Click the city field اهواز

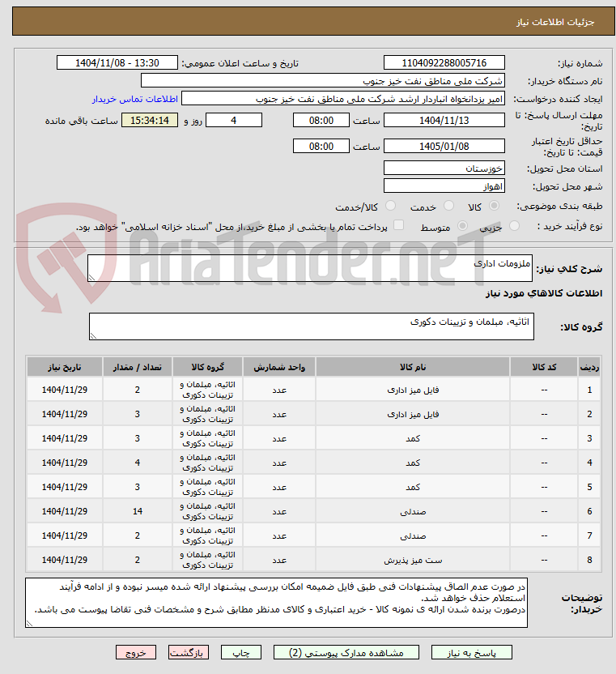(444, 186)
